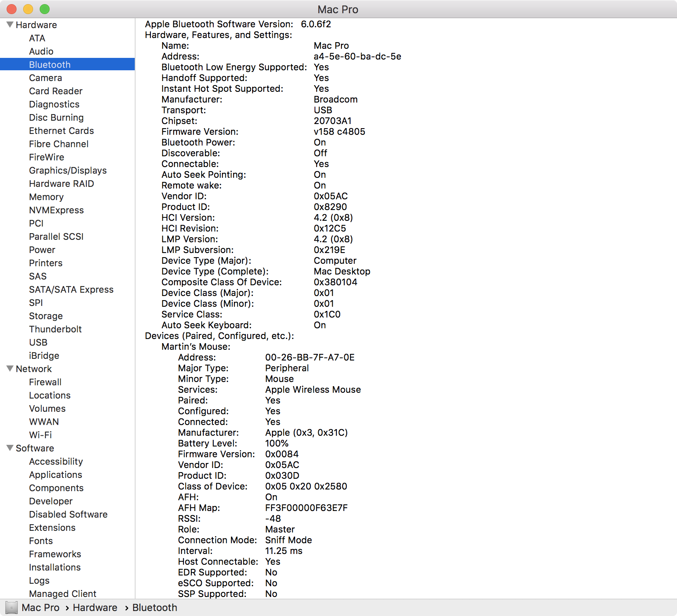Select Diagnostics in the sidebar
Screen dimensions: 677x616
click(54, 104)
